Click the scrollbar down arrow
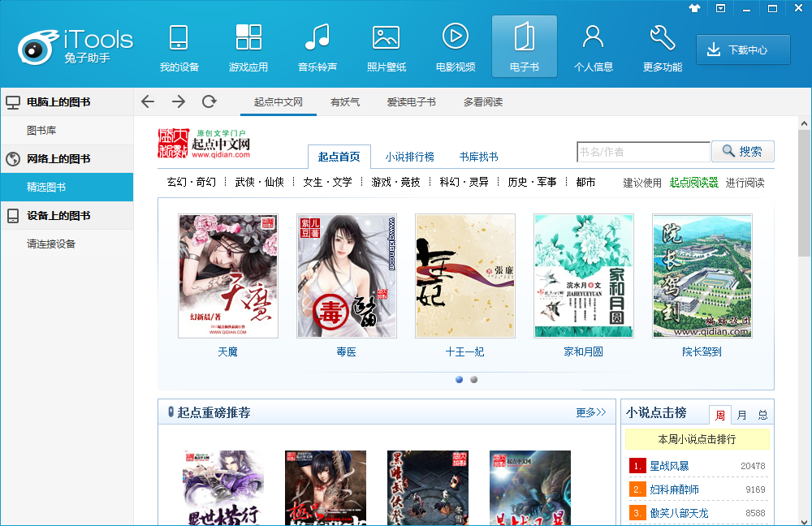The image size is (812, 526). click(804, 521)
